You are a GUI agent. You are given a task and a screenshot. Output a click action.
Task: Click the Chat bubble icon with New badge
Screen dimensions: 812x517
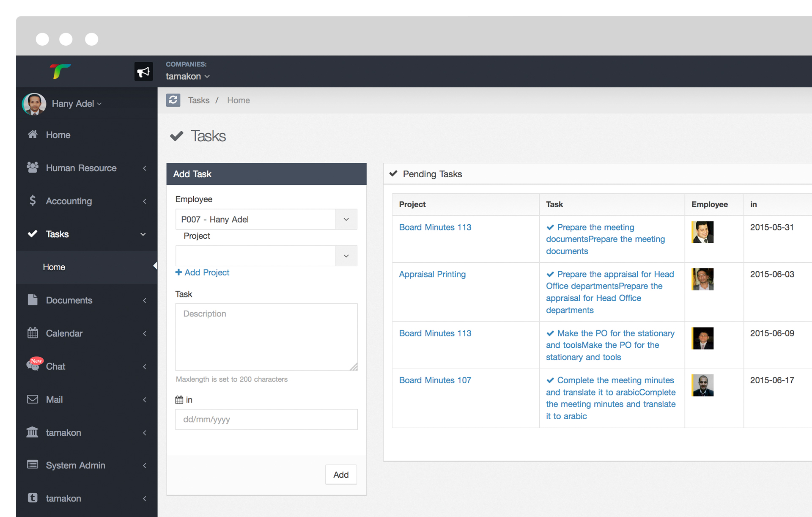coord(33,365)
